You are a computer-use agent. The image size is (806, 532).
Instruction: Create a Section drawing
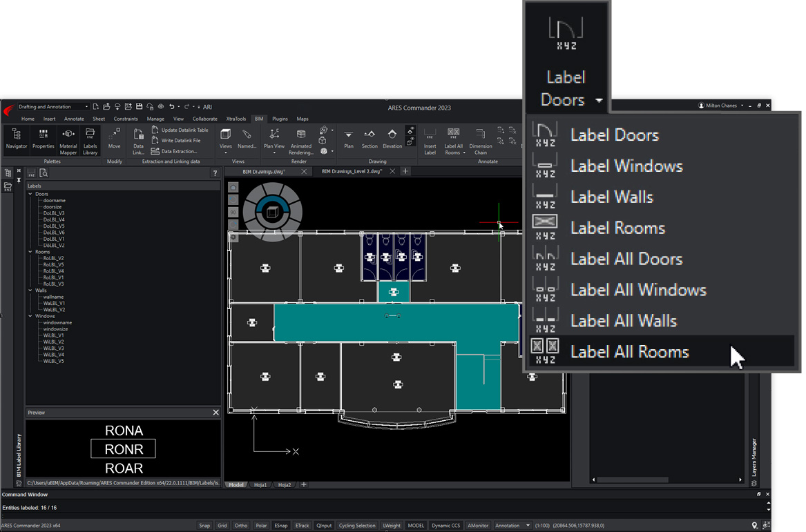pos(369,139)
